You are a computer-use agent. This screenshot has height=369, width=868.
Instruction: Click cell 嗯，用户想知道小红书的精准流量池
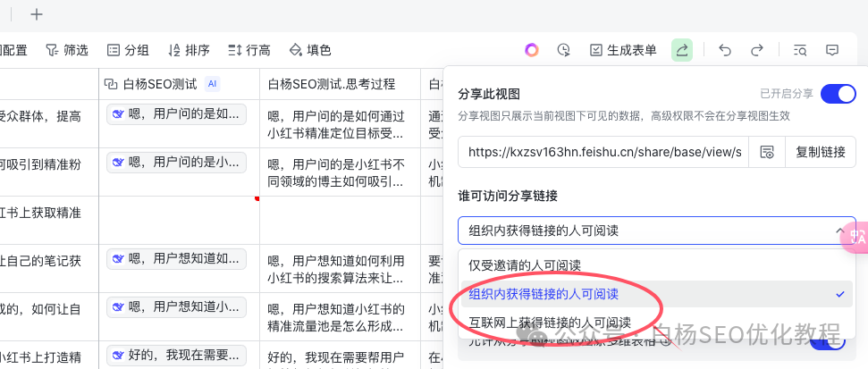(x=340, y=316)
